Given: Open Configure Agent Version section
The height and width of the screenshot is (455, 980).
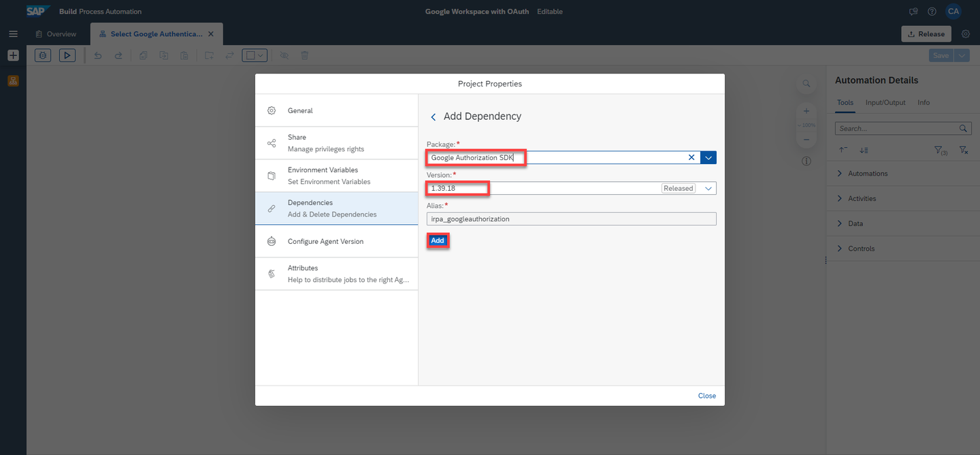Looking at the screenshot, I should (x=337, y=241).
